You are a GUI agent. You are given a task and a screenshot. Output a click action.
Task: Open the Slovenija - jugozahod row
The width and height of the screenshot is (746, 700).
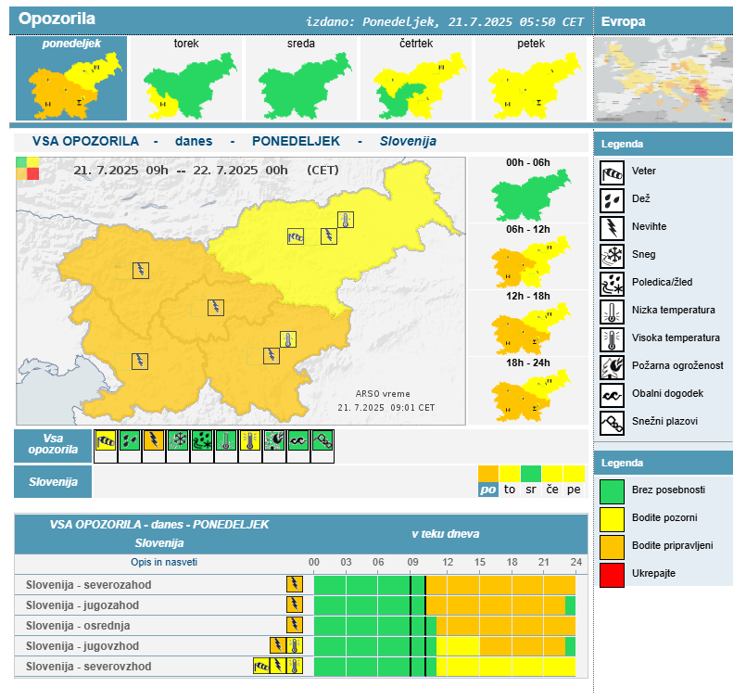click(x=89, y=605)
